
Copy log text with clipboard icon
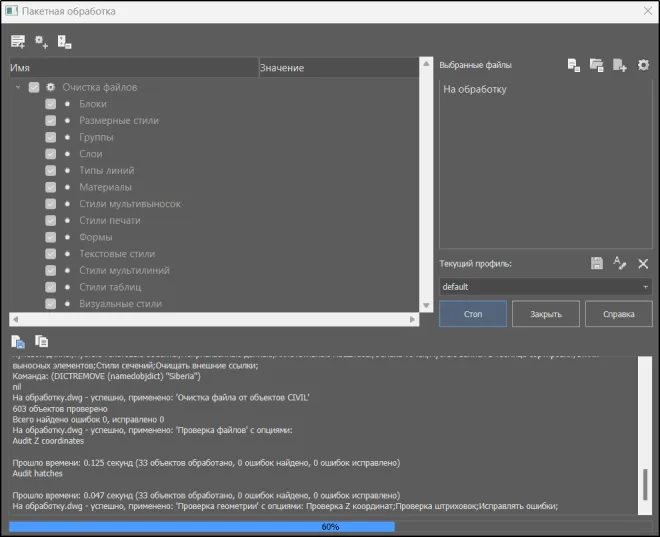pos(41,341)
